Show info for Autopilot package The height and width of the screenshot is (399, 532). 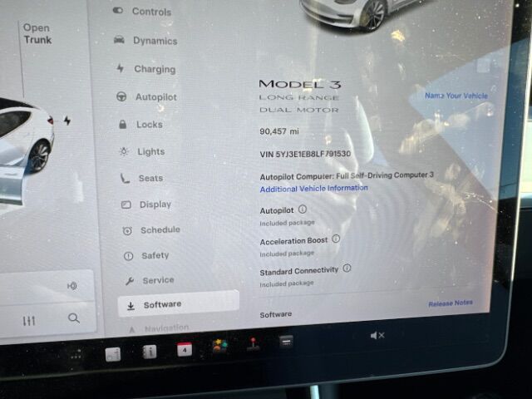[x=303, y=209]
